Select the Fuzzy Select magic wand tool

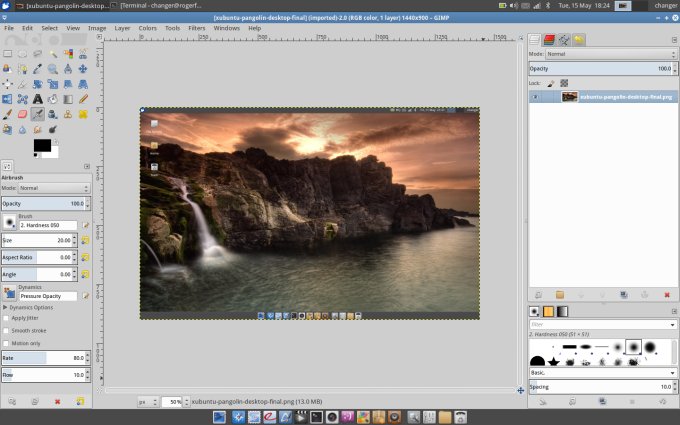point(53,54)
